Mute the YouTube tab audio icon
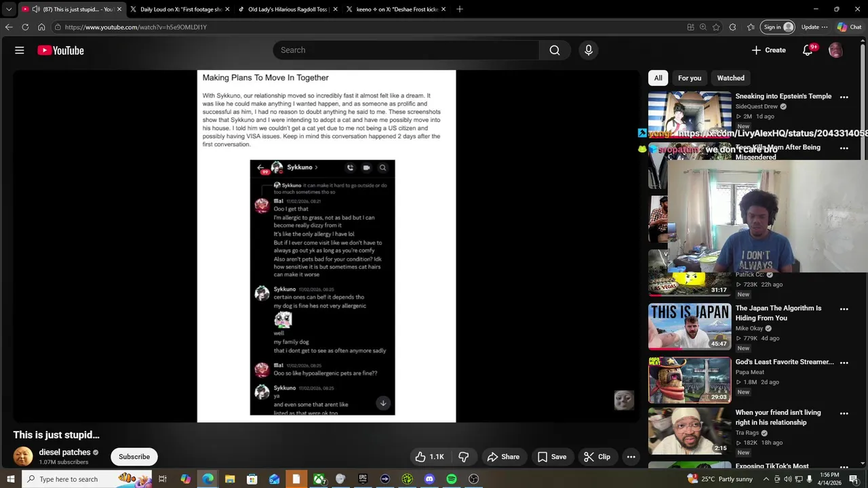Viewport: 868px width, 488px height. click(35, 9)
